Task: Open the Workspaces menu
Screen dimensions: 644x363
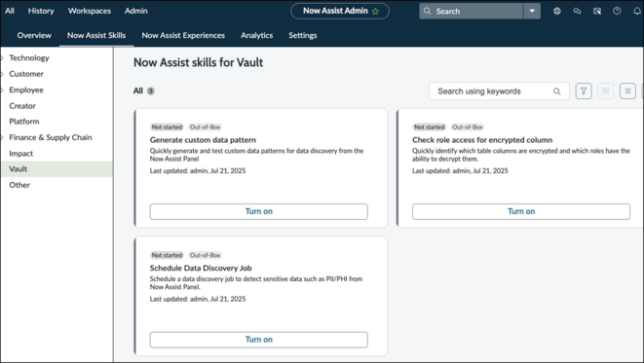Action: coord(90,11)
